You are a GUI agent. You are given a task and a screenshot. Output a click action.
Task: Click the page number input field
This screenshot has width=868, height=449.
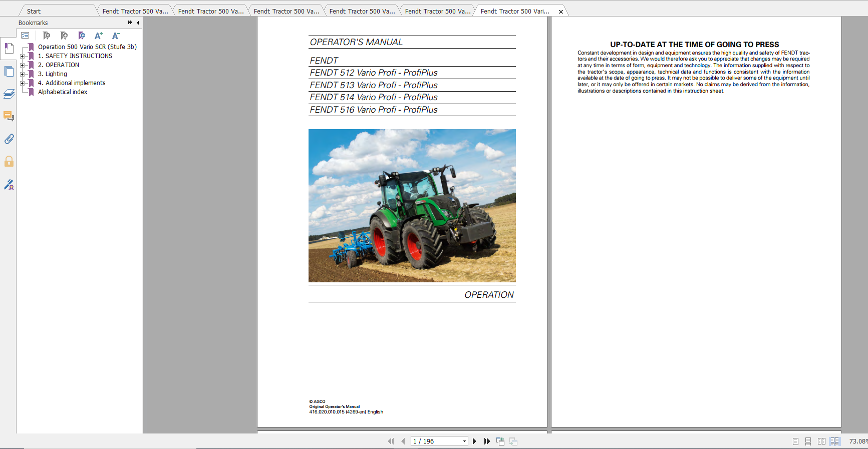[436, 441]
